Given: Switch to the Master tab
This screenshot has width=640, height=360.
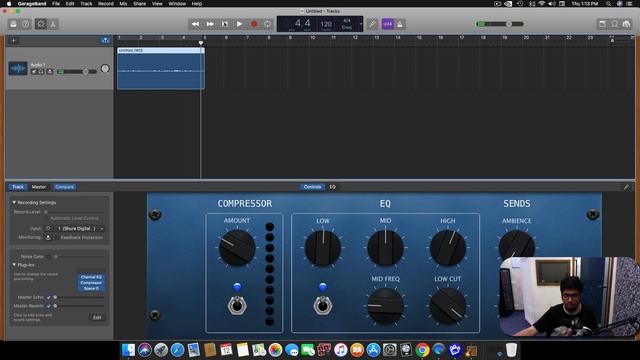Looking at the screenshot, I should 39,187.
